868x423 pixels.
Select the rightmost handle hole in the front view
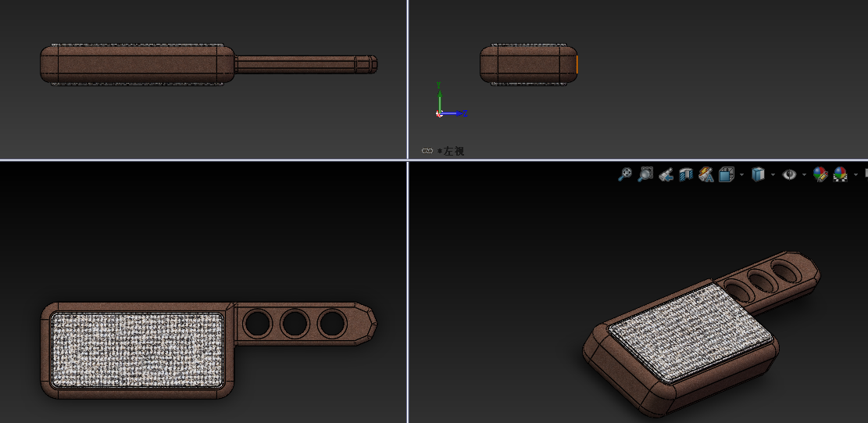[332, 324]
